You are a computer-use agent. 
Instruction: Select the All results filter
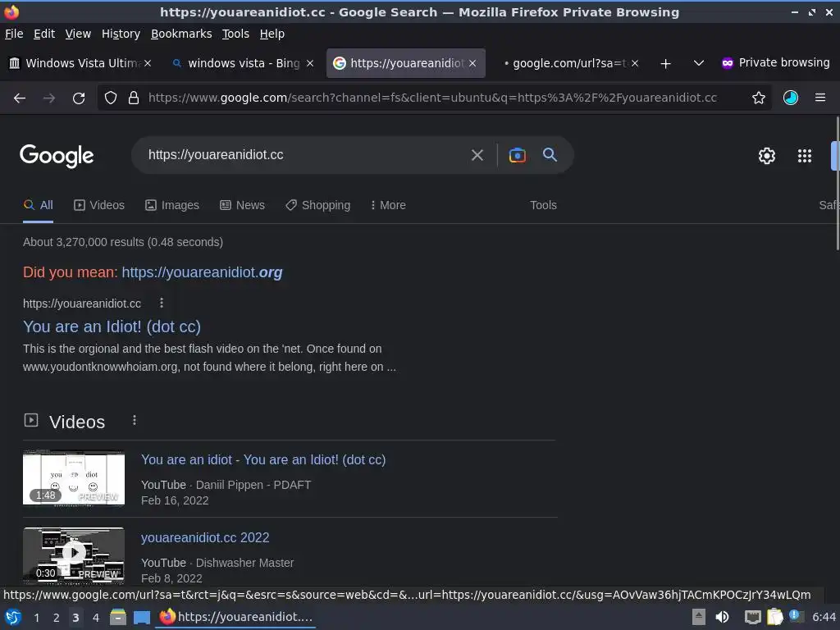coord(38,205)
